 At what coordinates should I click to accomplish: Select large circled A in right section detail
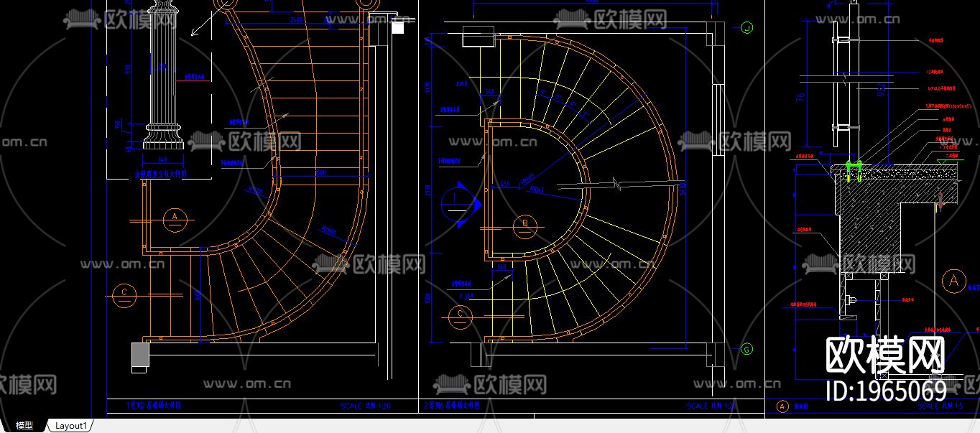953,281
